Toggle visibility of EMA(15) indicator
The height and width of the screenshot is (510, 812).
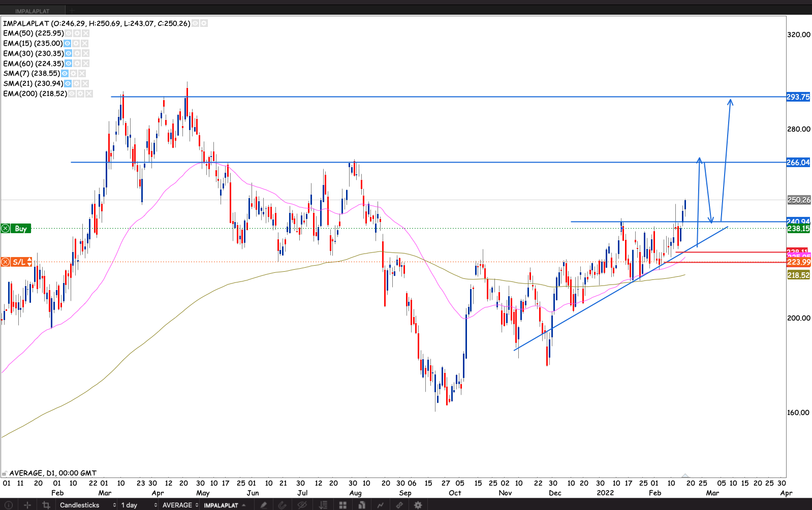(67, 43)
